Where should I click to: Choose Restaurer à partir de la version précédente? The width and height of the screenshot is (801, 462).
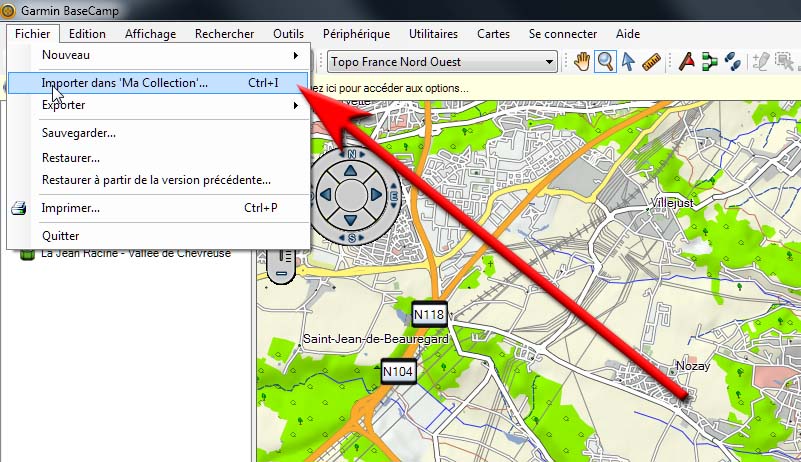point(158,180)
